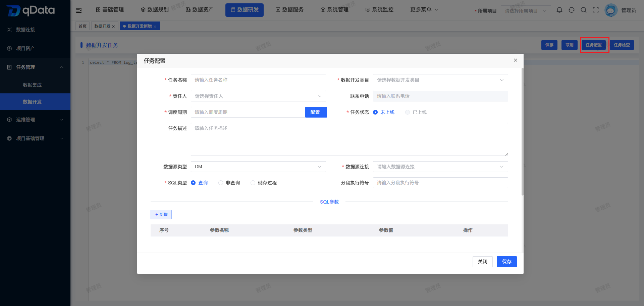644x306 pixels.
Task: Click the 参数值 column header
Action: [x=386, y=230]
